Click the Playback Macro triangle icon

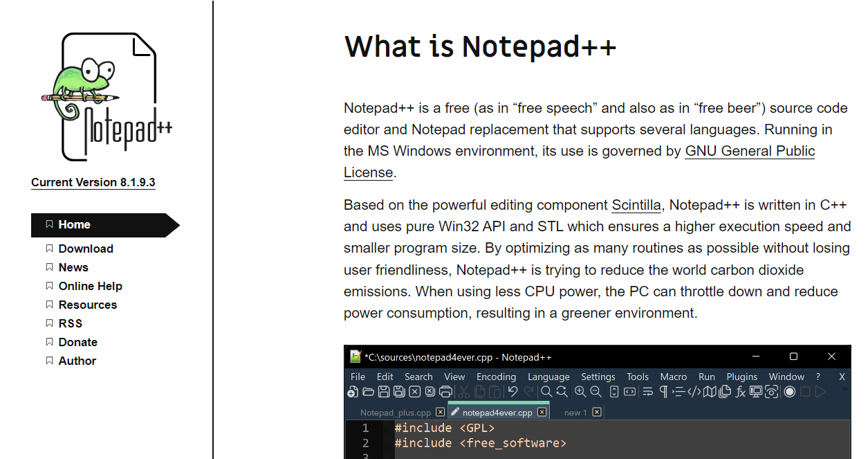point(820,392)
